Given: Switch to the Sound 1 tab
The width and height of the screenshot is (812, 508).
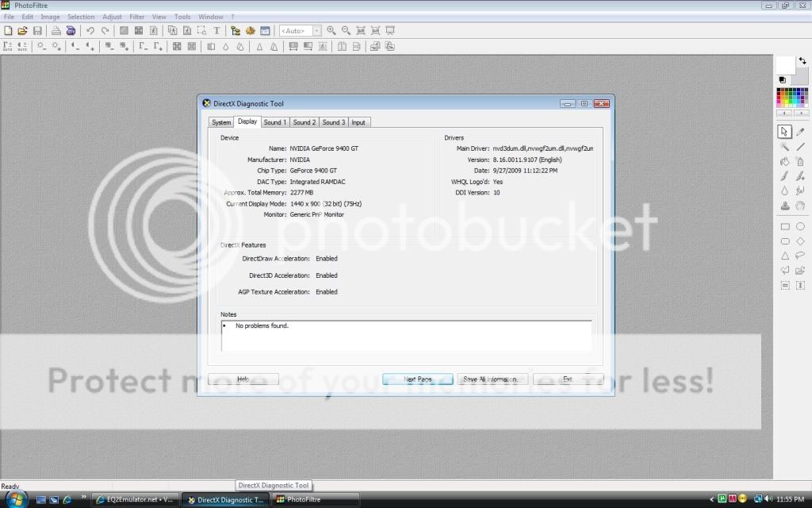Looking at the screenshot, I should (274, 122).
